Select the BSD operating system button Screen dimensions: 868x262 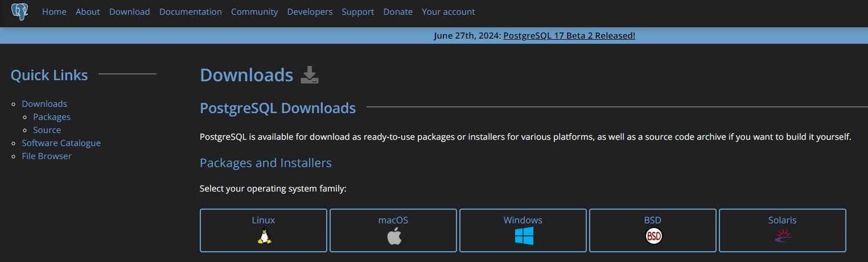click(653, 230)
